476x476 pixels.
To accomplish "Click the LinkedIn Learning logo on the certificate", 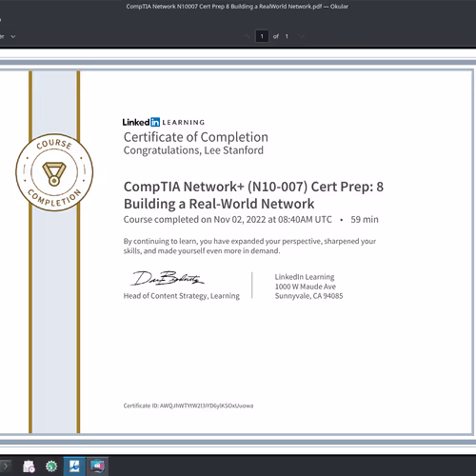I will point(164,122).
